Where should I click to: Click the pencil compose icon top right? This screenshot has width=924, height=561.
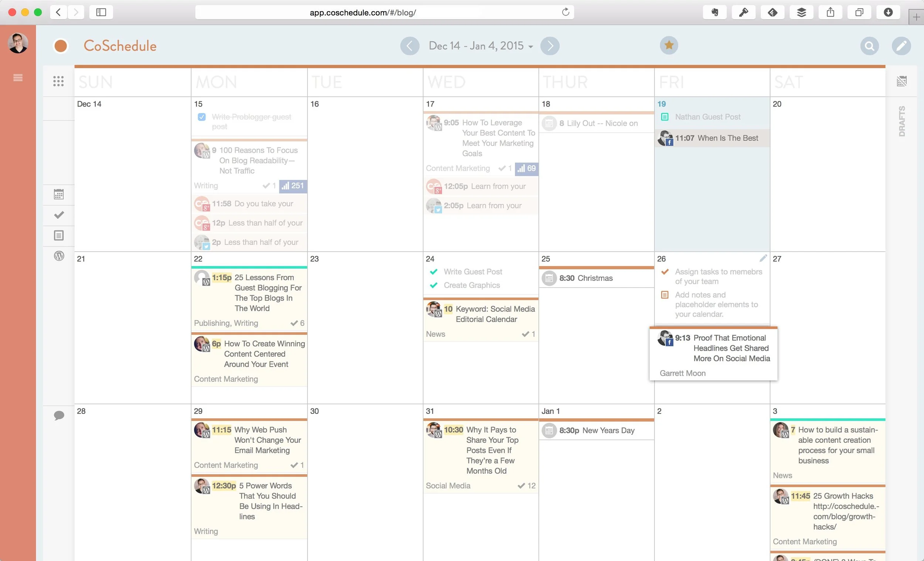(902, 46)
